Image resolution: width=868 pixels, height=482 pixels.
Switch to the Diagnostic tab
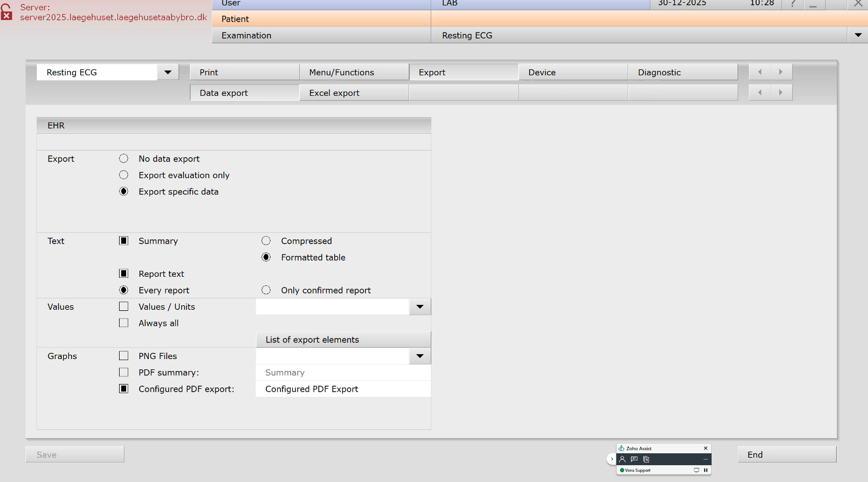coord(682,73)
